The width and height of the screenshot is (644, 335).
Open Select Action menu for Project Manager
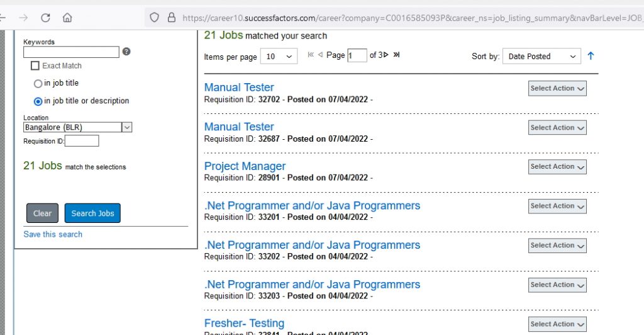click(x=557, y=167)
